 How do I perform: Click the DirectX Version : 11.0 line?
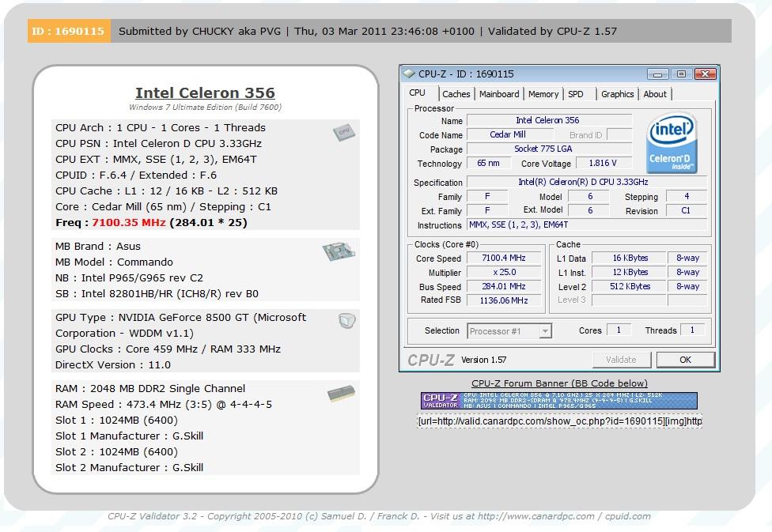coord(113,365)
